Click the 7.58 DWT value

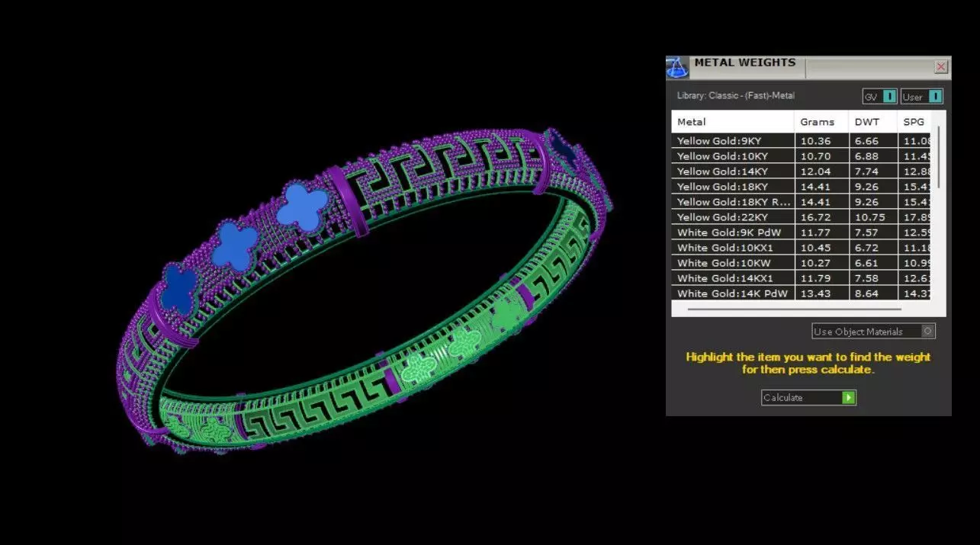click(x=866, y=278)
